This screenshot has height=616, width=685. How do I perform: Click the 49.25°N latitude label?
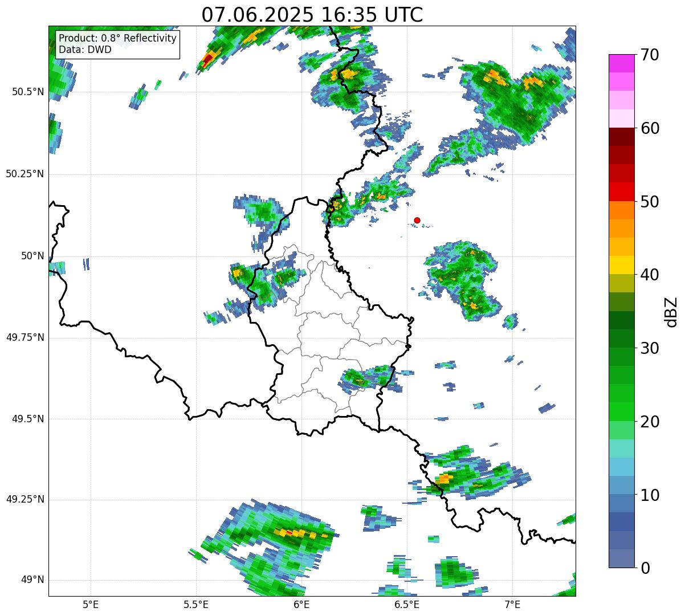point(25,499)
